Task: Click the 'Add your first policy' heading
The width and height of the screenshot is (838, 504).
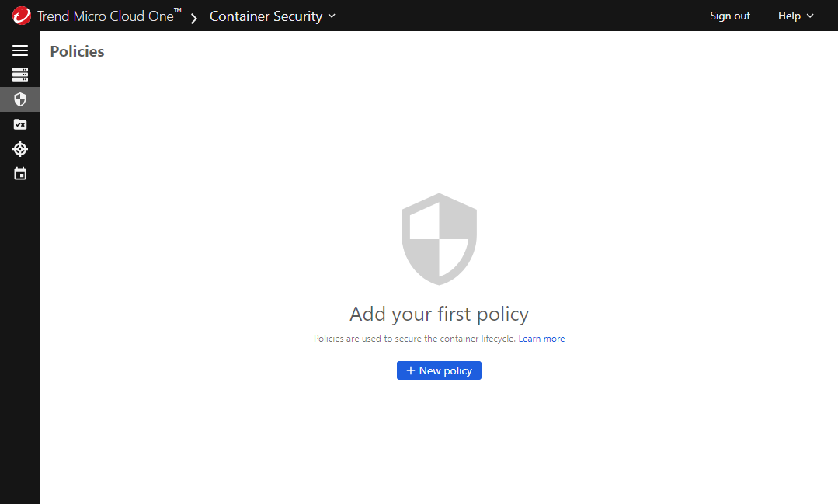Action: pos(439,314)
